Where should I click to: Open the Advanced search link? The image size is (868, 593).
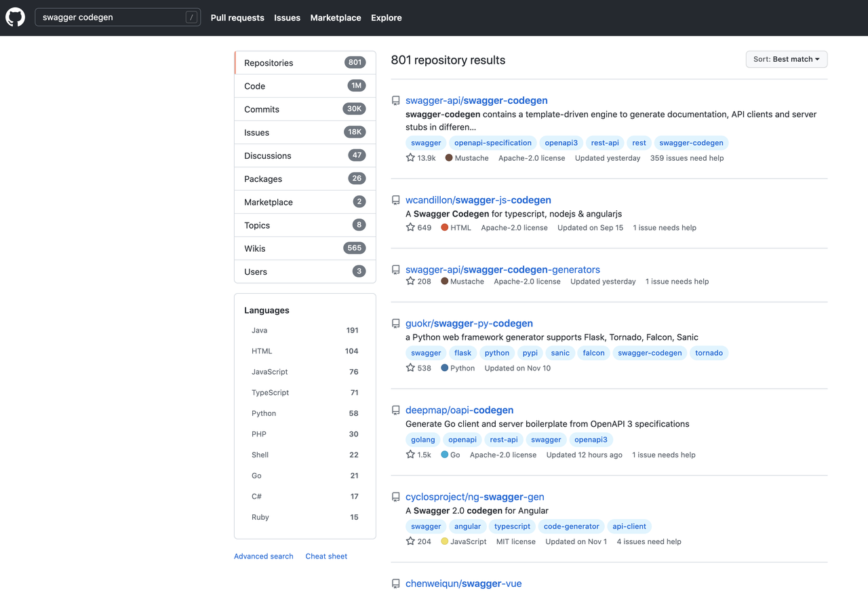click(264, 556)
